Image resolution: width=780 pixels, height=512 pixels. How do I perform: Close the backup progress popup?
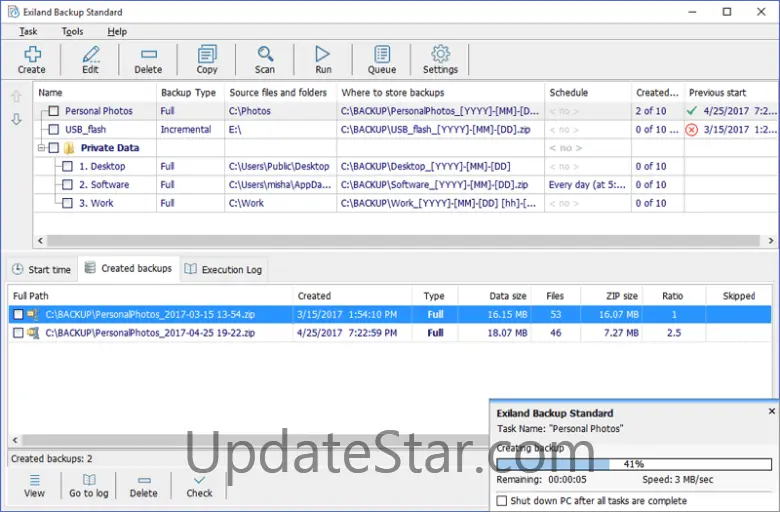[772, 411]
